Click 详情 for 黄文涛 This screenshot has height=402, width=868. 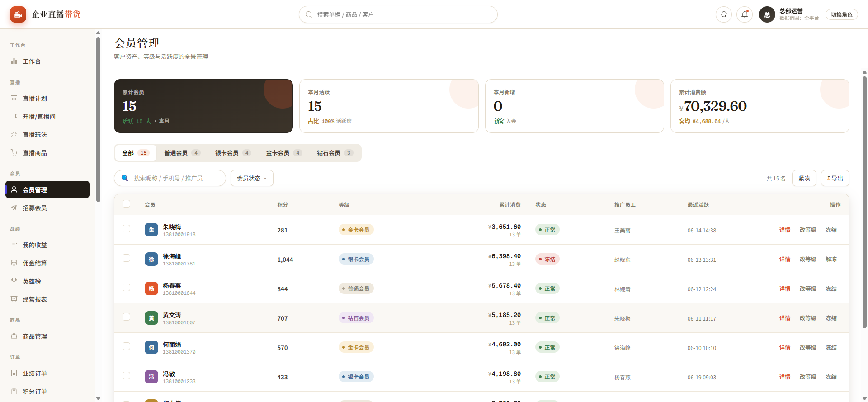(785, 318)
